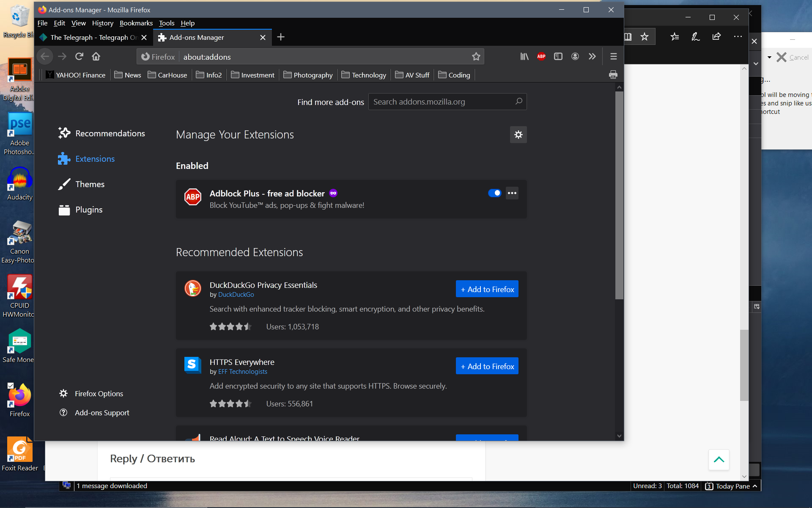Show sidebars via the toolbar icon
Screen dimensions: 812x508
tap(558, 56)
